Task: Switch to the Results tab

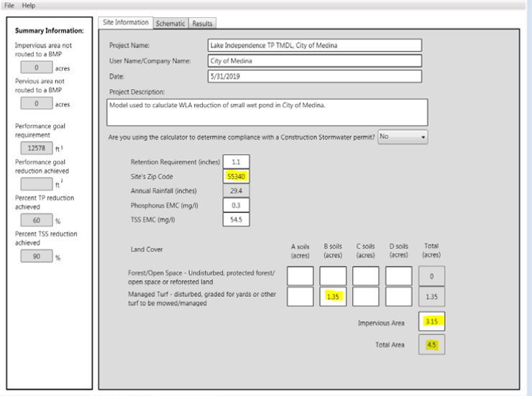Action: (203, 24)
